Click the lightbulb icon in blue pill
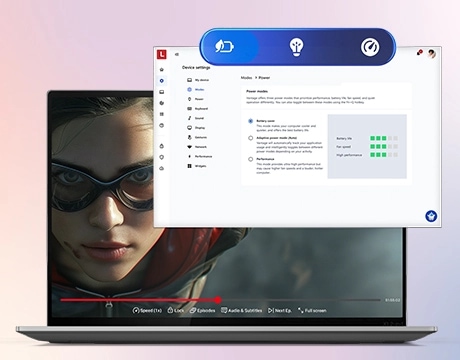The image size is (460, 360). (x=296, y=47)
